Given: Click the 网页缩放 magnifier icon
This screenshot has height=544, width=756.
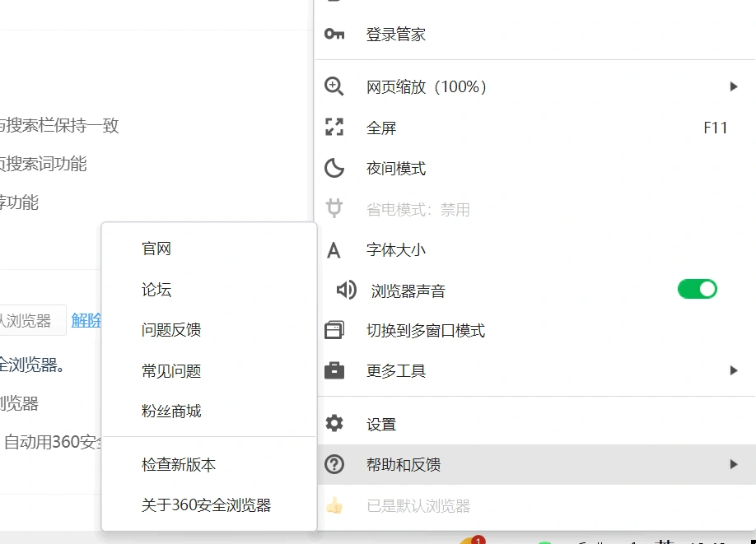Looking at the screenshot, I should 334,86.
